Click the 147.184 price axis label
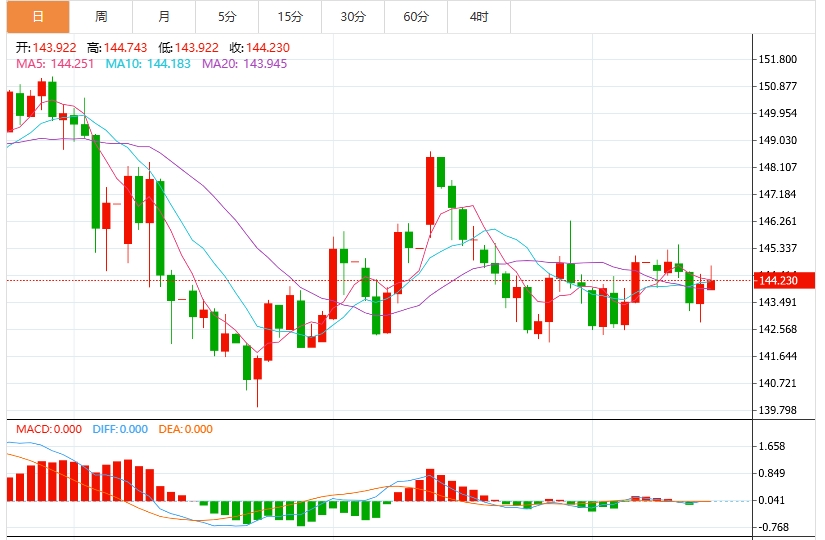Viewport: 825px width, 540px height. pyautogui.click(x=778, y=195)
